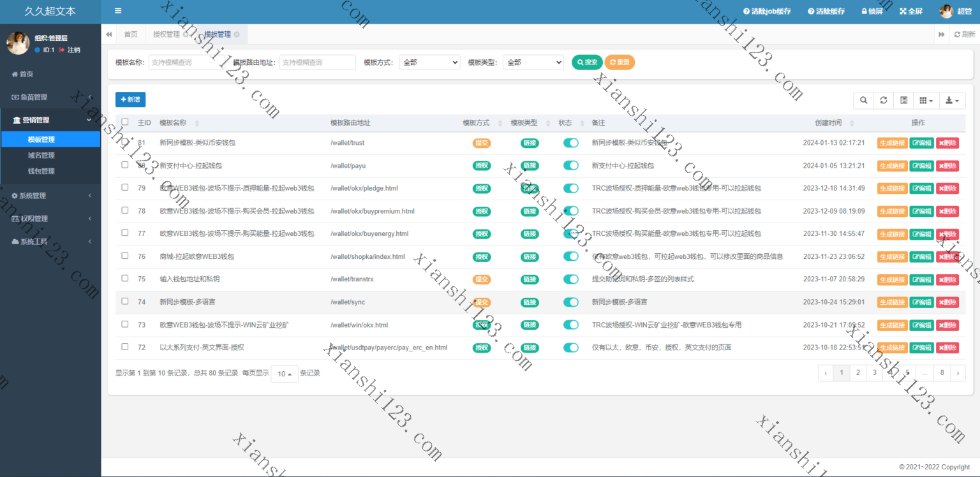Refresh the table with the toolbar refresh icon
Screen dimensions: 980x477
pyautogui.click(x=883, y=100)
